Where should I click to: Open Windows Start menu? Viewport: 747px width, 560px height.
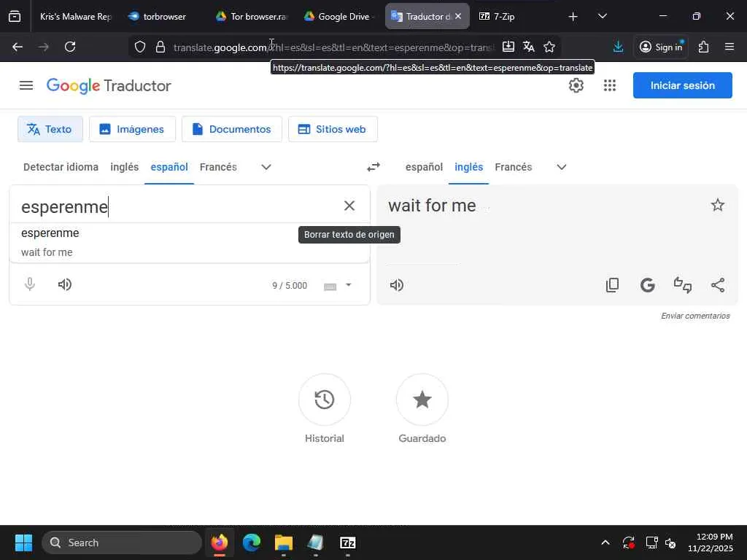23,542
